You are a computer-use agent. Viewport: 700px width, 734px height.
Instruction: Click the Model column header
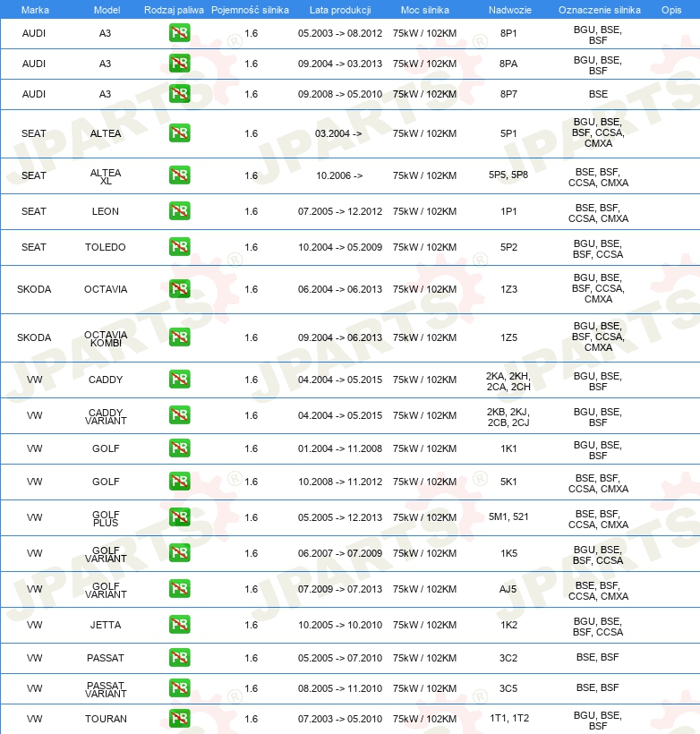tap(107, 10)
